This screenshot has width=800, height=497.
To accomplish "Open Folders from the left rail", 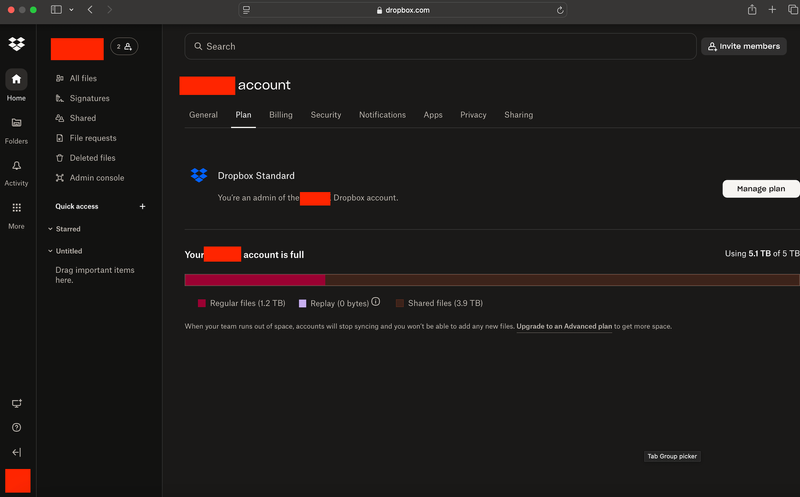I will click(16, 123).
